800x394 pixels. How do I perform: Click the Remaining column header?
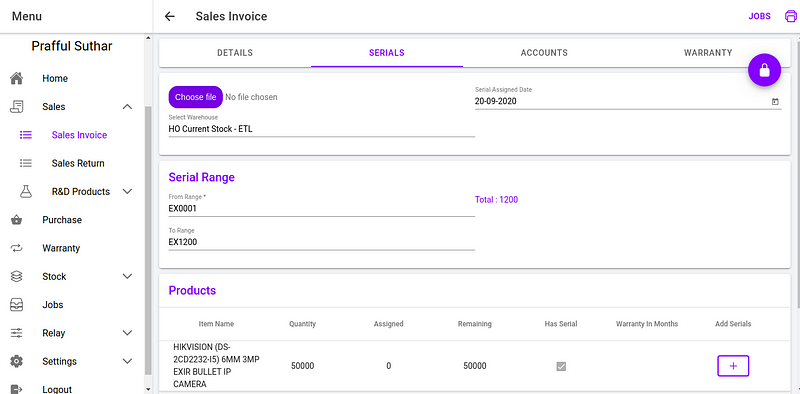pos(474,324)
